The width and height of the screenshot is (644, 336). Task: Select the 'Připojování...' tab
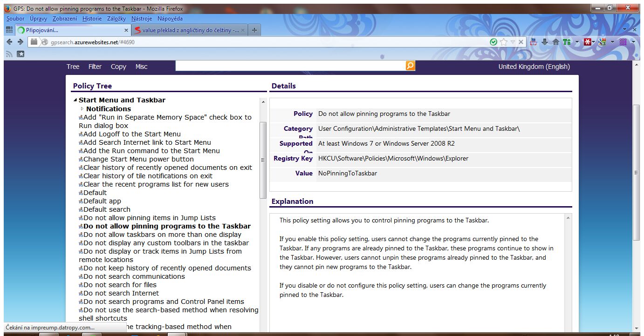point(73,30)
